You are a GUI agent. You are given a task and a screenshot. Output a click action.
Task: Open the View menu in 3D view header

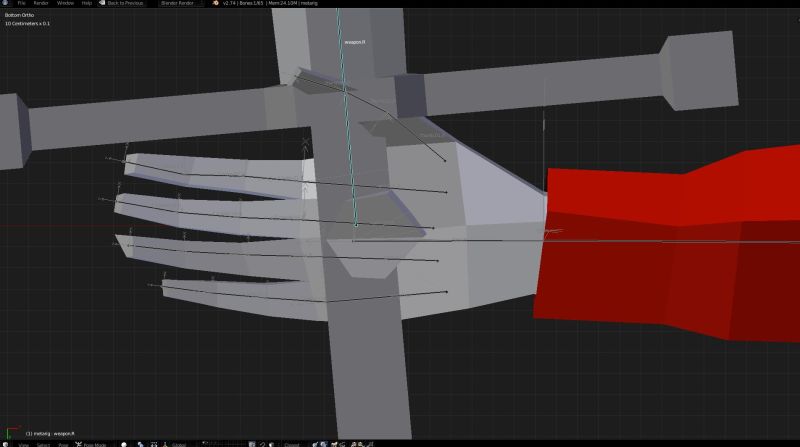tap(23, 445)
